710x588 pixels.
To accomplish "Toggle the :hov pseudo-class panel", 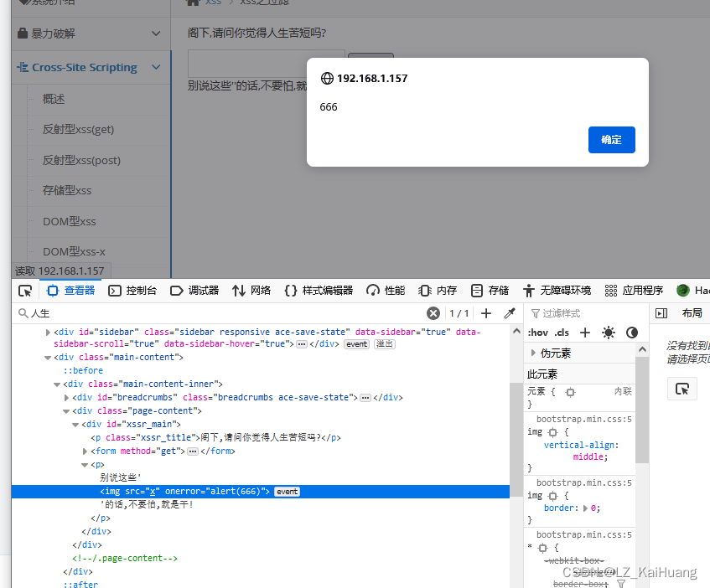I will click(x=536, y=332).
